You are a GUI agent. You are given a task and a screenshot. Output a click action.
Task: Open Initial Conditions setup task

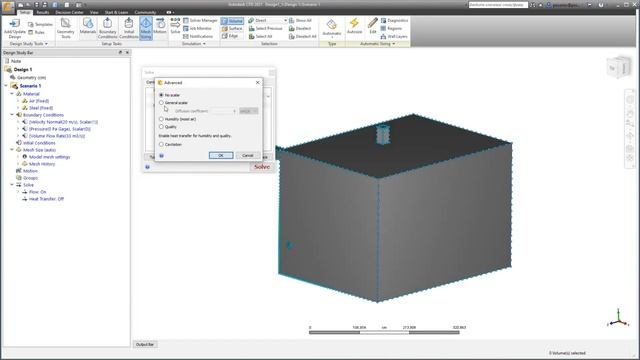coord(129,28)
